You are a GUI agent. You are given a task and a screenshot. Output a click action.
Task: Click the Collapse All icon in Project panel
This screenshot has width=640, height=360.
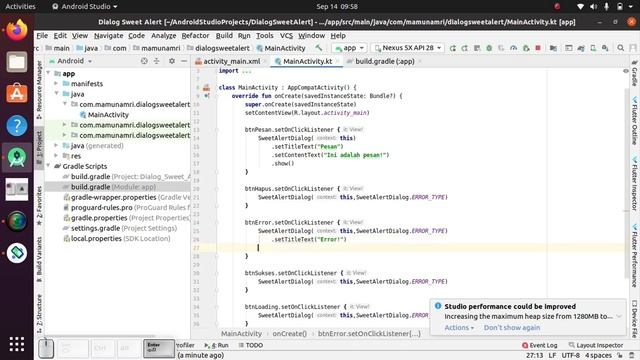coord(156,61)
